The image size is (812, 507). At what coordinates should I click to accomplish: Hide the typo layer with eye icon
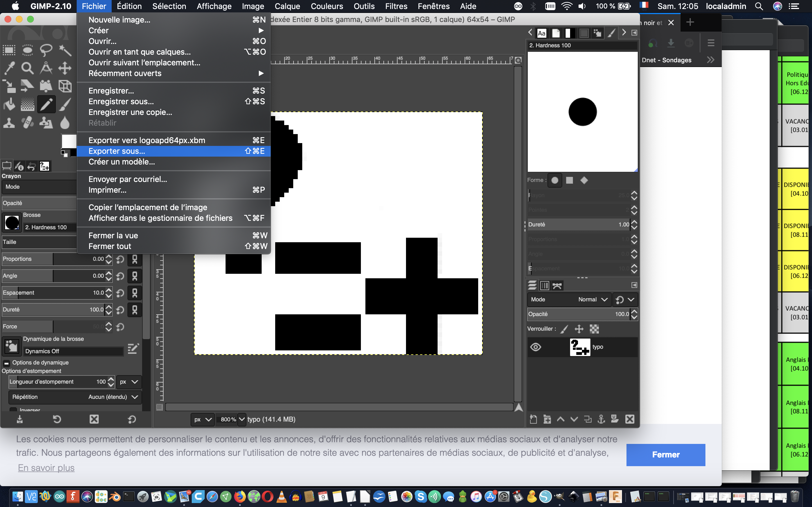point(535,347)
